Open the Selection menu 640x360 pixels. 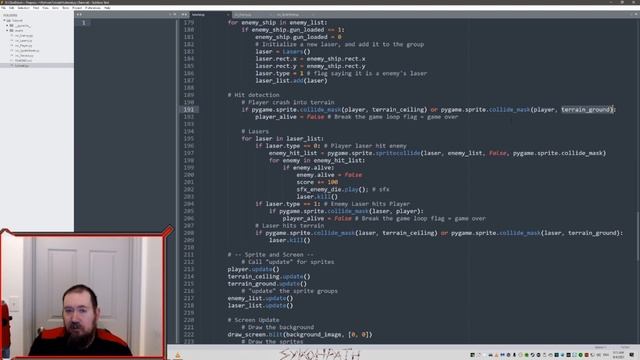coord(23,8)
